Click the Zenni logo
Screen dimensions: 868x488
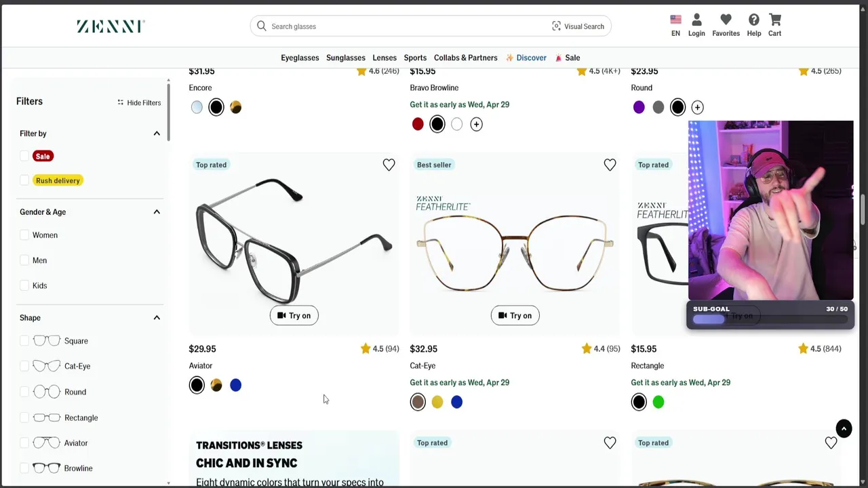(111, 26)
